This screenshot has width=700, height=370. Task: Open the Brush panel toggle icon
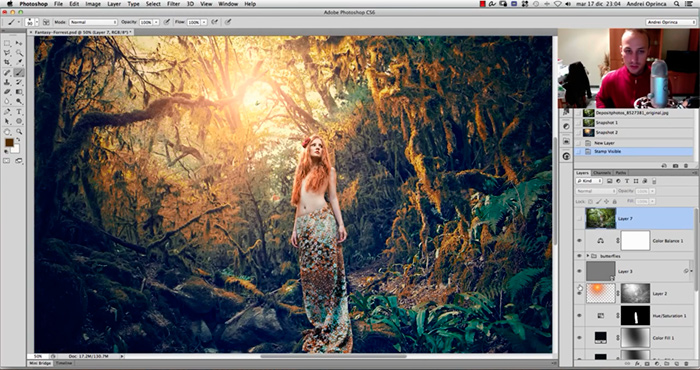[46, 22]
